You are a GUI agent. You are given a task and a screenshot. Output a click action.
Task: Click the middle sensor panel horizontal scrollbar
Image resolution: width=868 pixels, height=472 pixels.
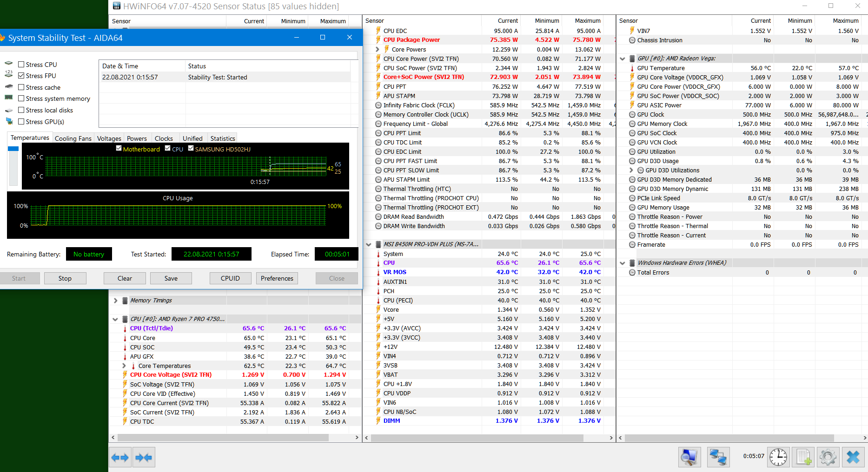click(477, 438)
